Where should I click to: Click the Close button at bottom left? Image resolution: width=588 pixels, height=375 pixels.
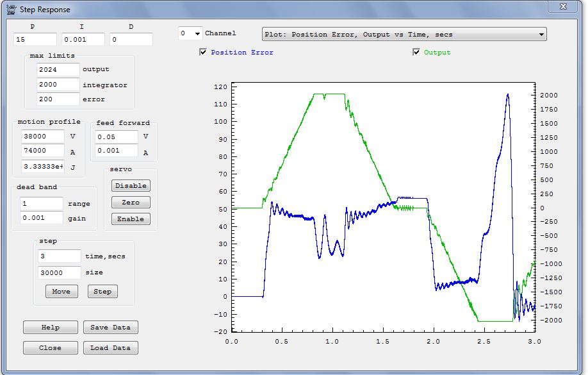coord(50,348)
